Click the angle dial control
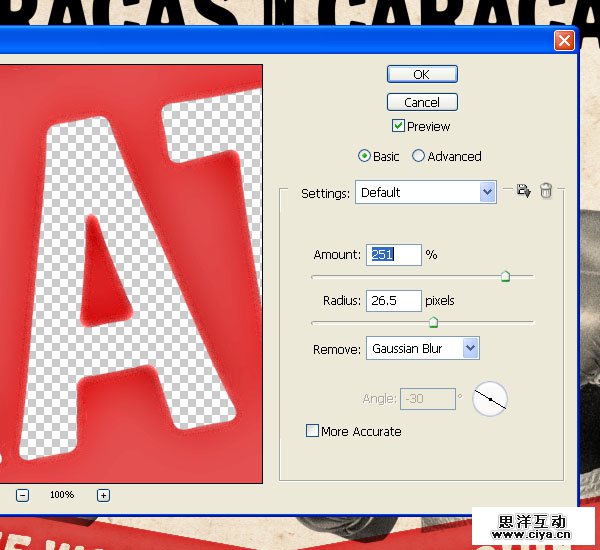The height and width of the screenshot is (550, 600). (490, 399)
